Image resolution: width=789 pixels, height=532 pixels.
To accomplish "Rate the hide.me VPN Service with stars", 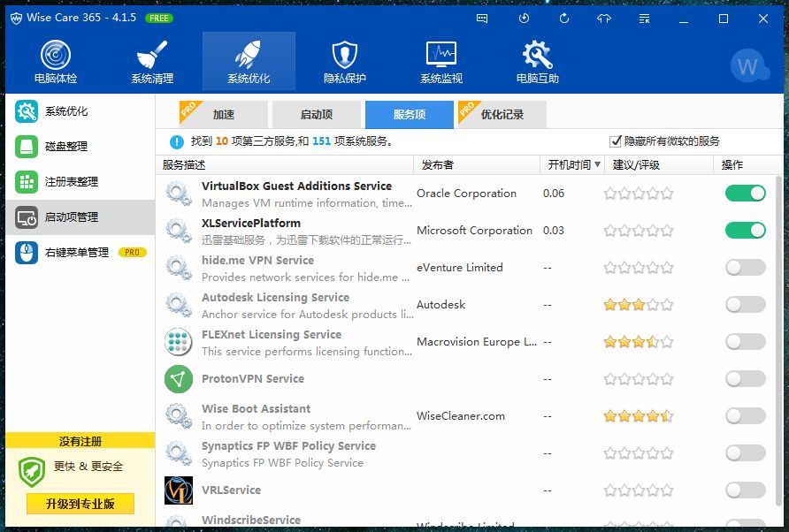I will click(638, 267).
